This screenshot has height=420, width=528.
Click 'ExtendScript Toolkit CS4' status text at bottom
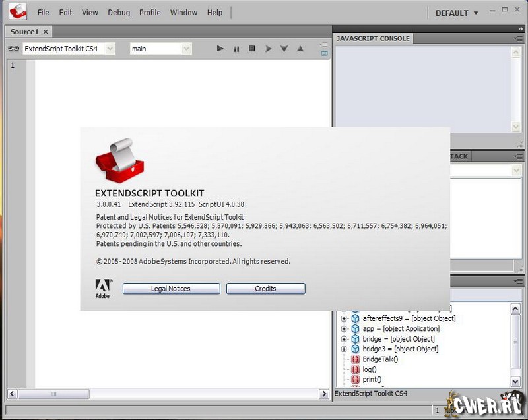[x=371, y=394]
